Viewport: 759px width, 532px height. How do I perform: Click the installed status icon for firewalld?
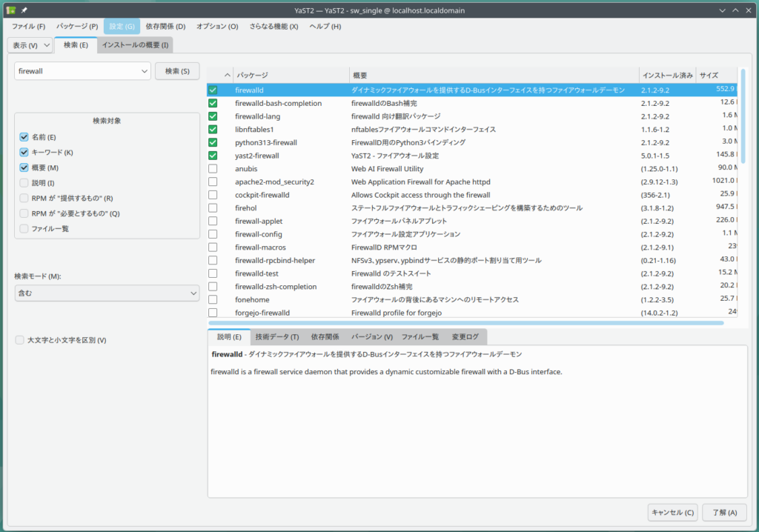click(x=213, y=90)
